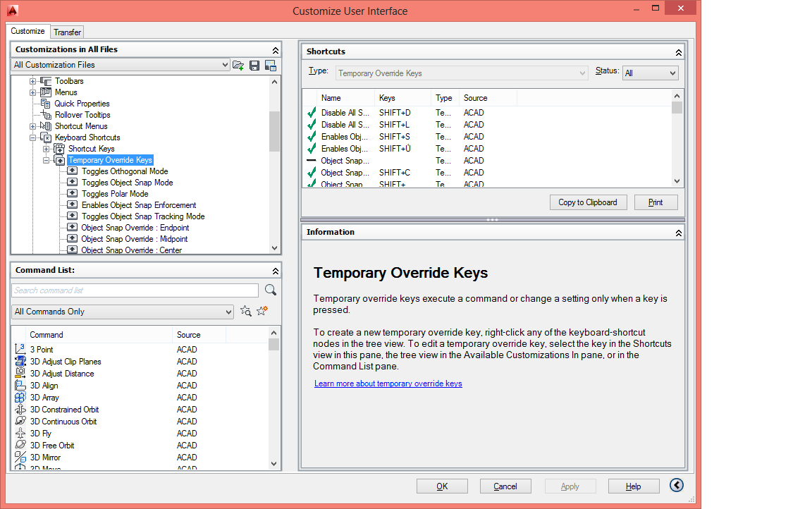Click the round arrow icon next to Help
This screenshot has height=509, width=812.
click(677, 485)
